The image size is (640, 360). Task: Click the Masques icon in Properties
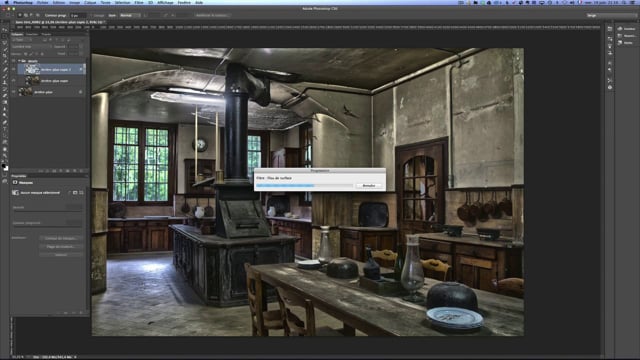[x=15, y=182]
